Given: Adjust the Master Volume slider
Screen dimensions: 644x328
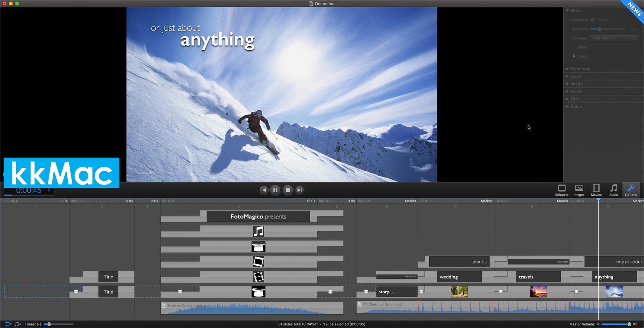Looking at the screenshot, I should click(616, 324).
